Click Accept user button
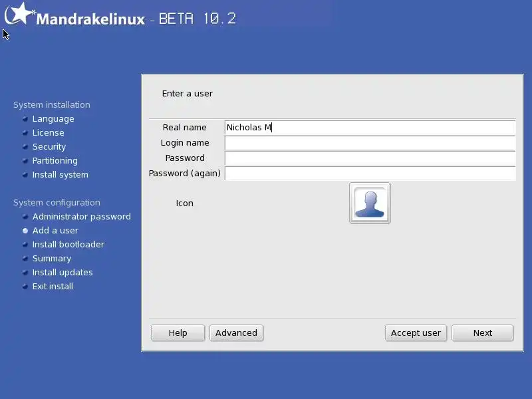The height and width of the screenshot is (399, 532). (416, 333)
